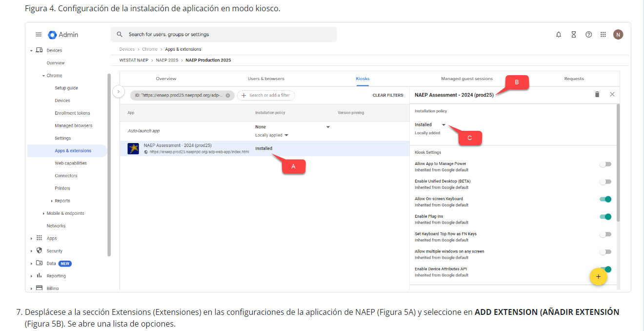This screenshot has width=644, height=331.
Task: Toggle Allow On-screen Keyboard
Action: [x=605, y=199]
